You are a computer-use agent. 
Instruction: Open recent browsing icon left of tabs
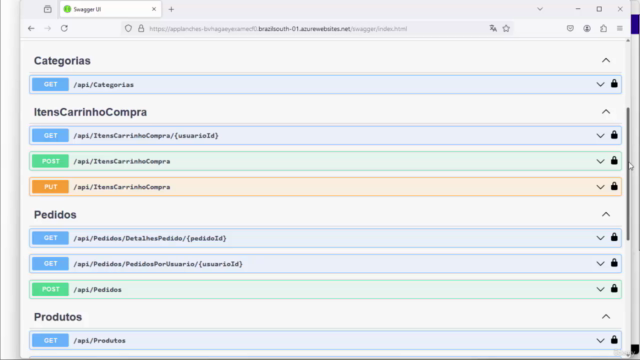(x=48, y=9)
